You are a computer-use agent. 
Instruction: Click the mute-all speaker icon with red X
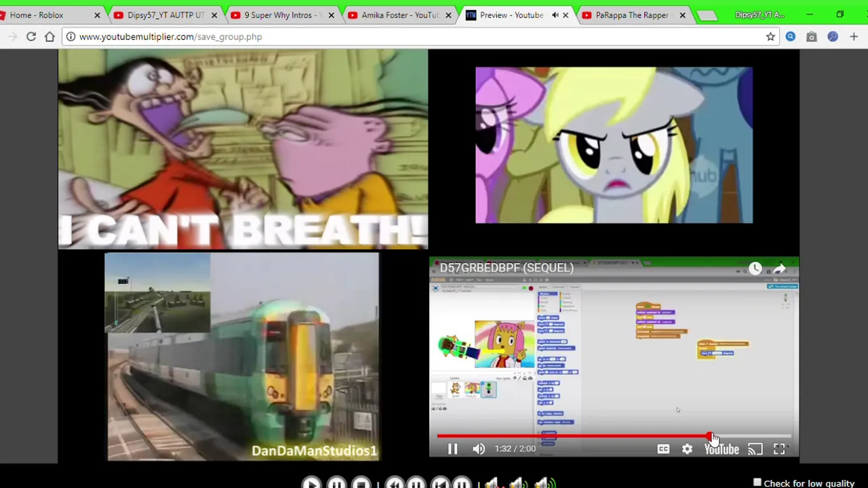click(x=493, y=483)
